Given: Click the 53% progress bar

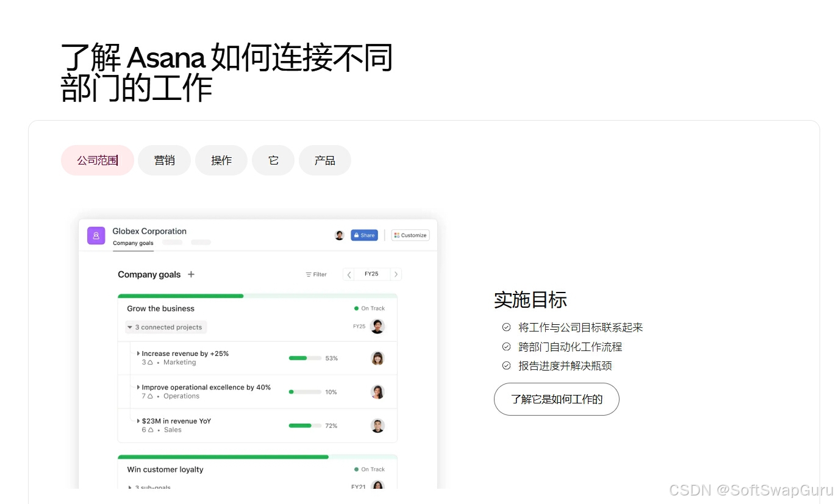Looking at the screenshot, I should tap(305, 358).
